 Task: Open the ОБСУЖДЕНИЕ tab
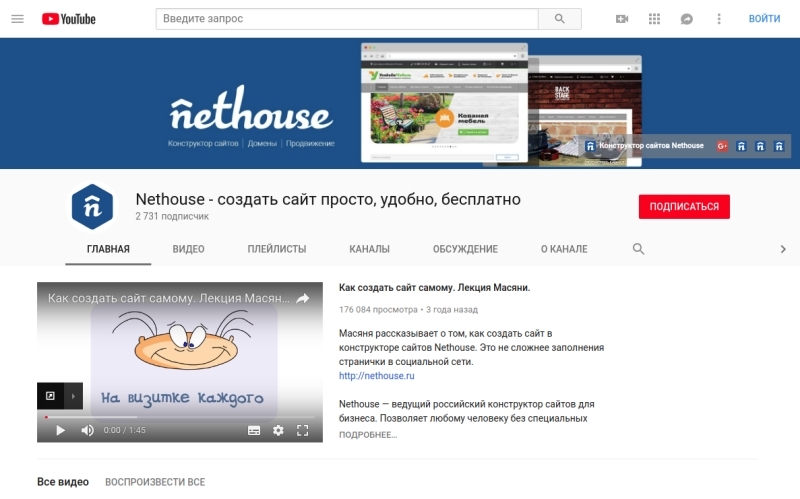(x=465, y=249)
